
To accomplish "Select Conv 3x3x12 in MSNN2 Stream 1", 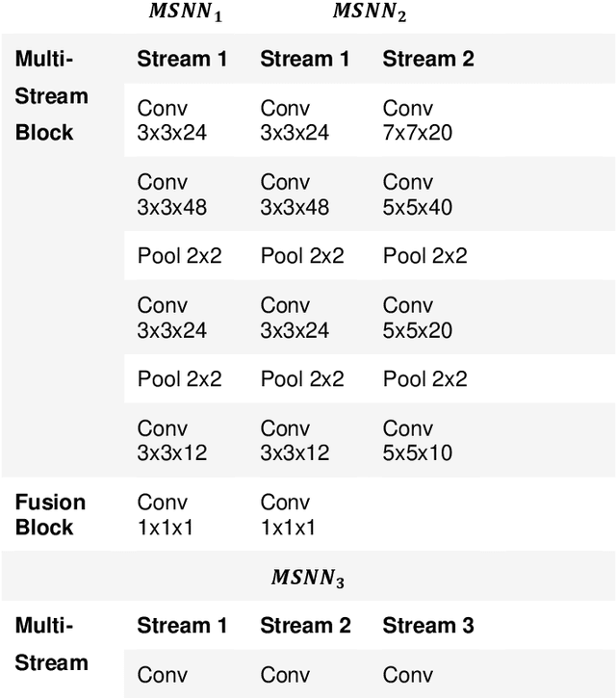I will click(295, 440).
